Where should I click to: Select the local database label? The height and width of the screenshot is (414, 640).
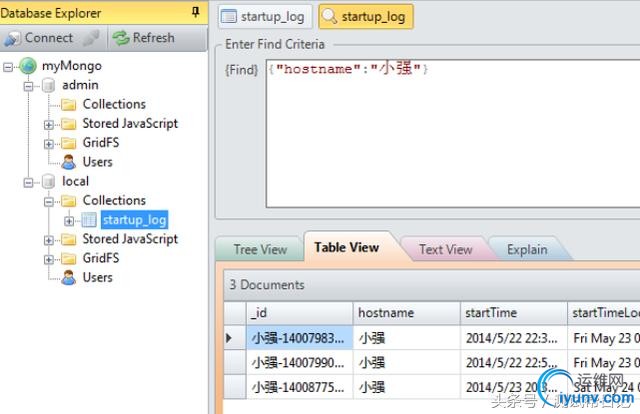point(75,181)
